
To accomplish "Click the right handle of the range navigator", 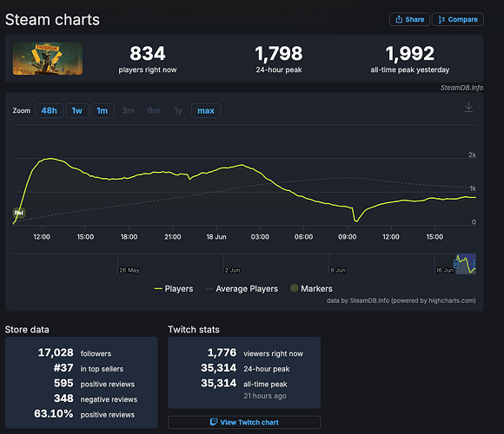I will (474, 264).
